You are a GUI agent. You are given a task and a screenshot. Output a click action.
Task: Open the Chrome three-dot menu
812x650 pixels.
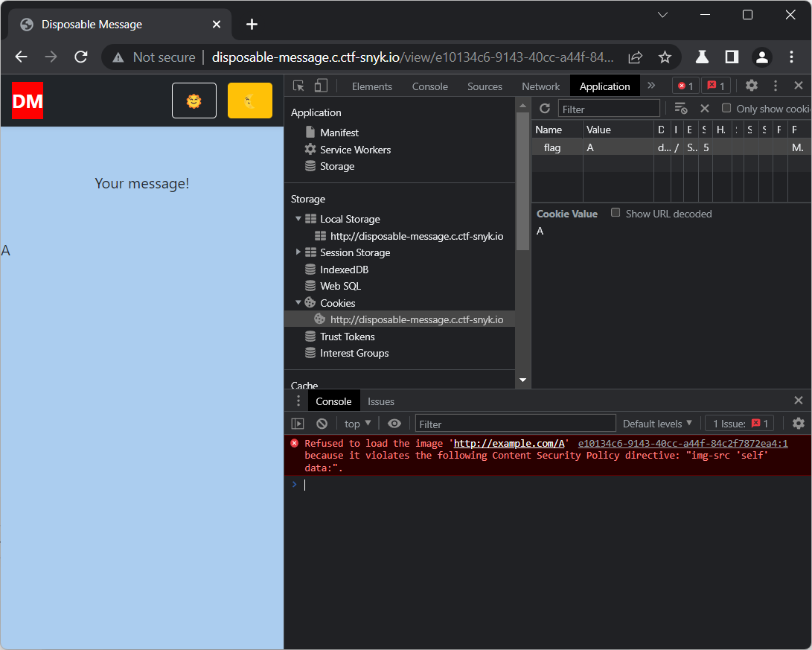point(791,57)
